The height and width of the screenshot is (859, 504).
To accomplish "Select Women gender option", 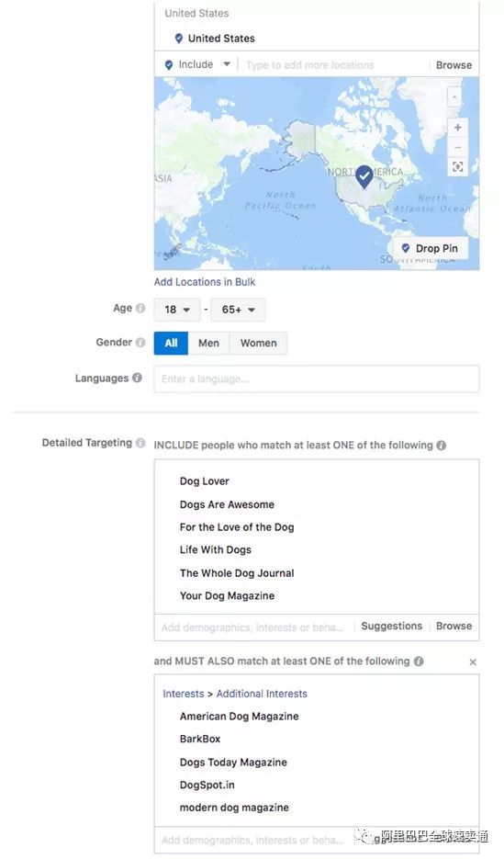I will 258,343.
